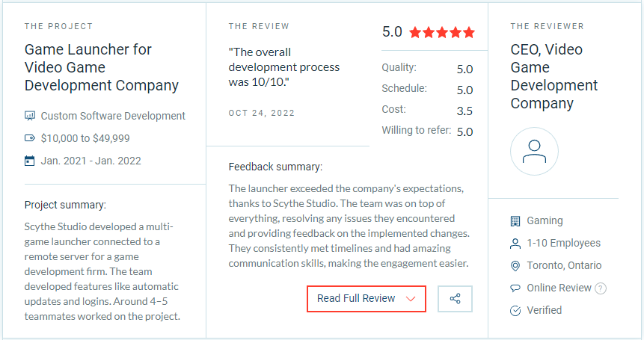Click the Online Review help question mark
644x340 pixels.
point(601,288)
